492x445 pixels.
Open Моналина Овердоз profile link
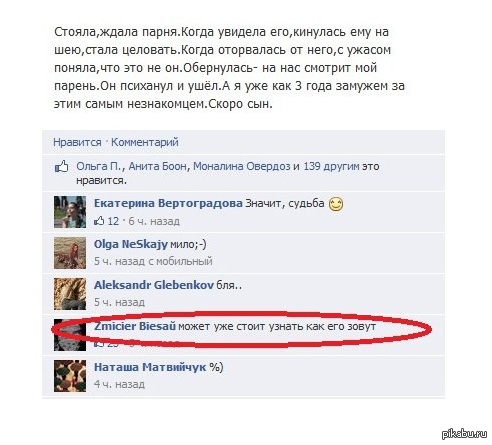pyautogui.click(x=242, y=166)
